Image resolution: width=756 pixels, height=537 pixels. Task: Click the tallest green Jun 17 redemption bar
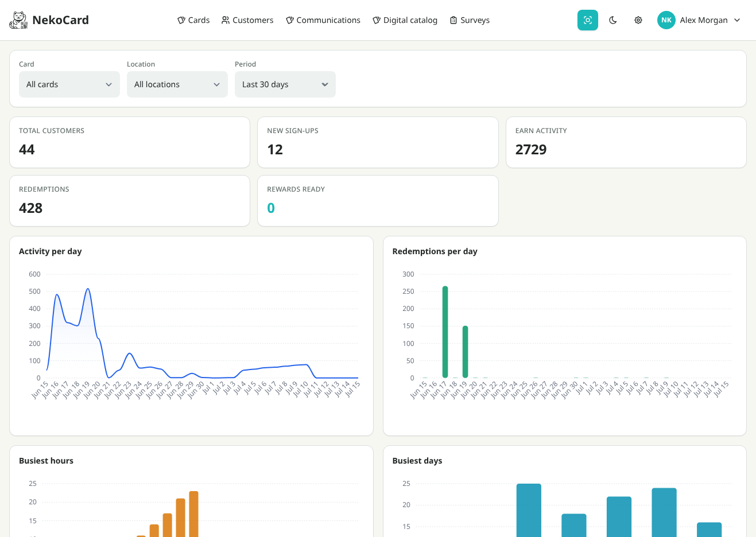[x=445, y=332]
